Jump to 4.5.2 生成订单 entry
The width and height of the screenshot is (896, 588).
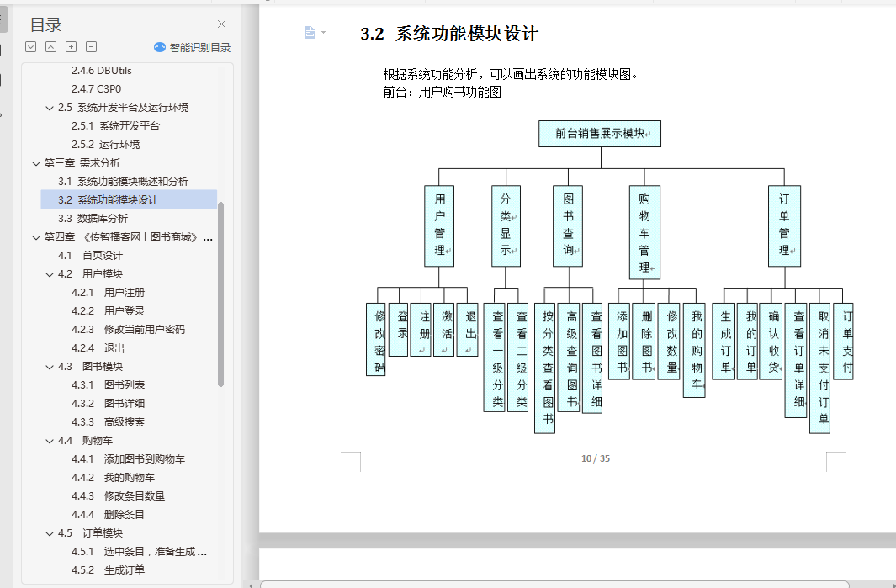(108, 569)
